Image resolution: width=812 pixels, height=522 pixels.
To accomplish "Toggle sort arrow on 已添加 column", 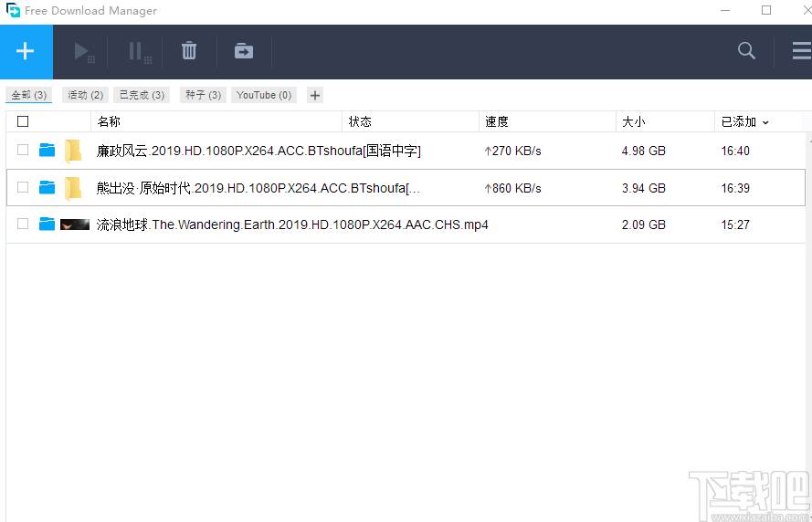I will pyautogui.click(x=765, y=122).
